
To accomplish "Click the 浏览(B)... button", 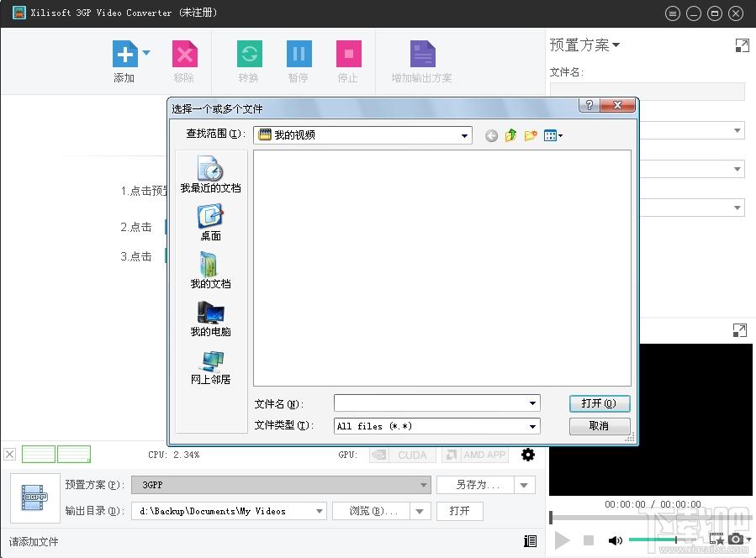I will click(x=371, y=511).
